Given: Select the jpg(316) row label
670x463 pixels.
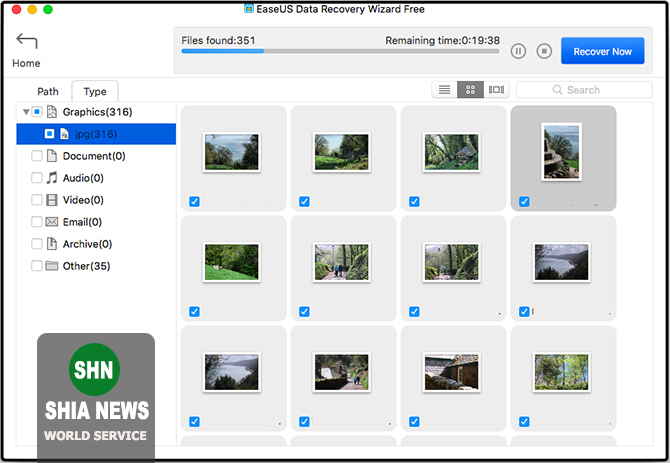Looking at the screenshot, I should point(96,134).
